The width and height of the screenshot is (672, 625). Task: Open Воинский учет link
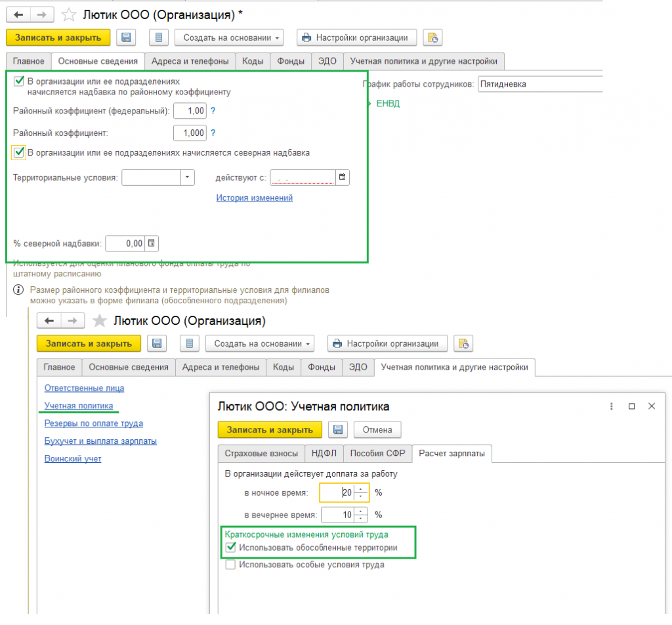(x=73, y=458)
